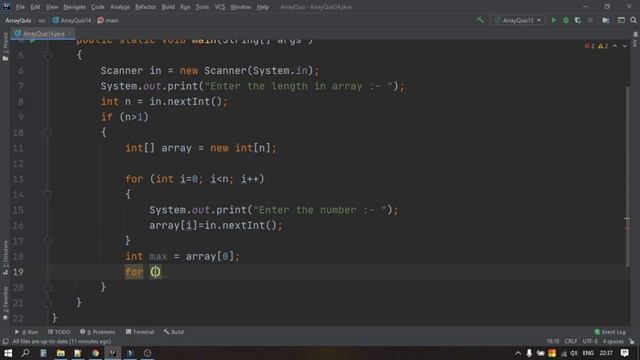
Task: Open Chrome from taskbar
Action: [95, 353]
